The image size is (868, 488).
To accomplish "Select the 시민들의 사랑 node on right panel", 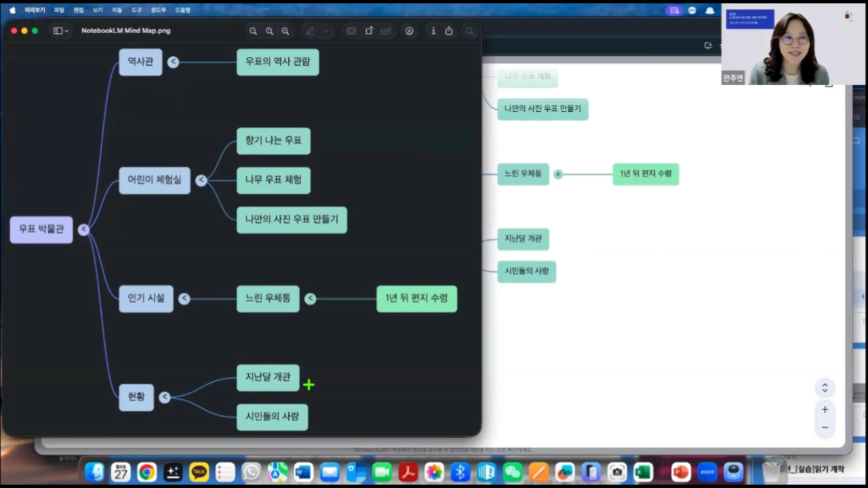I will coord(526,271).
